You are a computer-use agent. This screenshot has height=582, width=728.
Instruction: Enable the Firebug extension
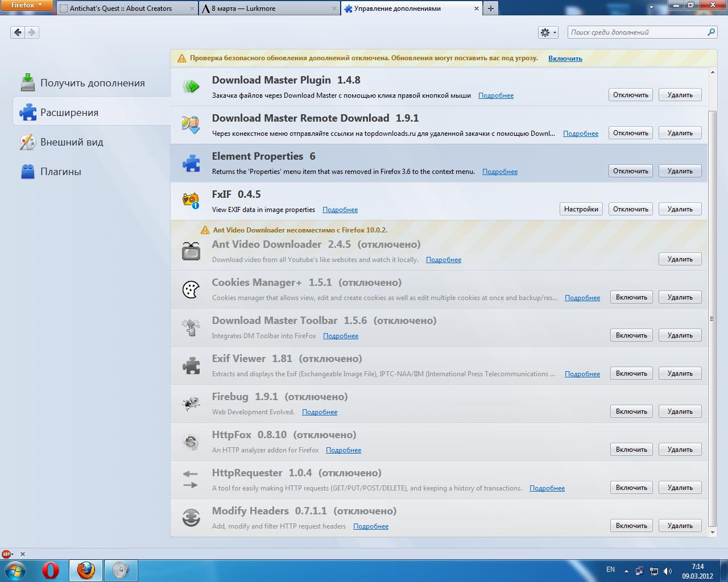coord(631,411)
